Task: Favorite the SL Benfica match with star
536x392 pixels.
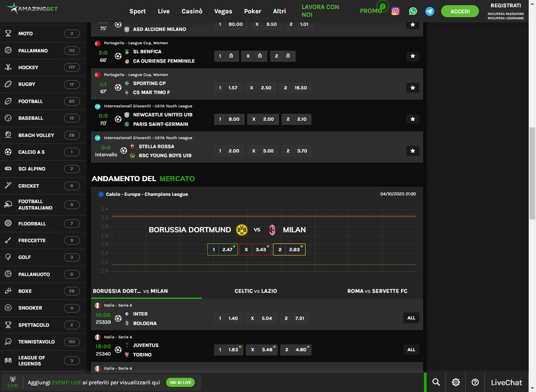Action: pos(412,56)
